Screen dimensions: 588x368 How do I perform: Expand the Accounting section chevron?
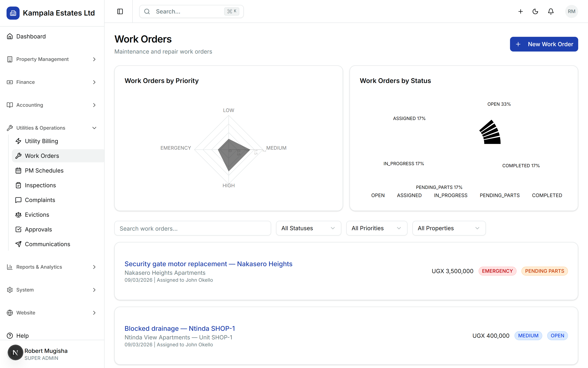coord(94,105)
